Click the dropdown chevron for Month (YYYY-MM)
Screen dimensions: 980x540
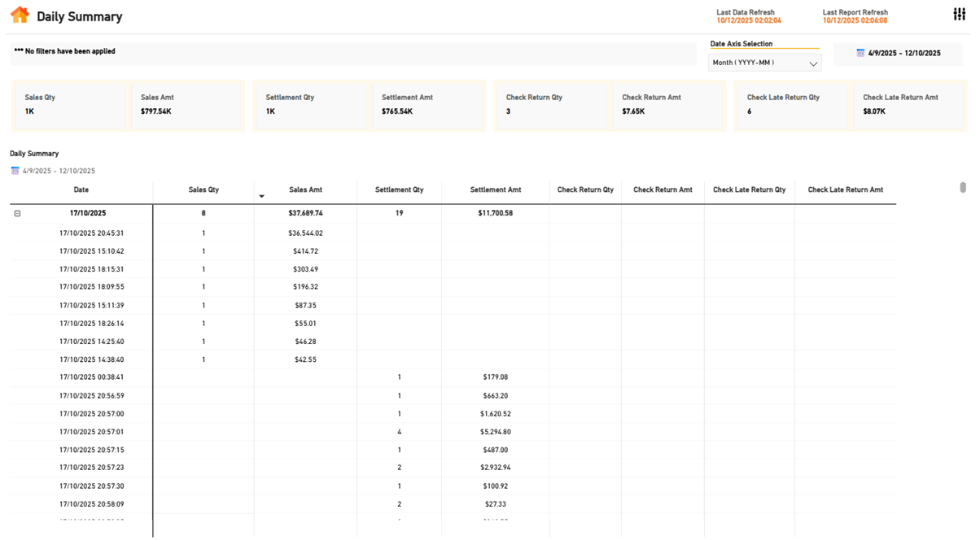[812, 63]
